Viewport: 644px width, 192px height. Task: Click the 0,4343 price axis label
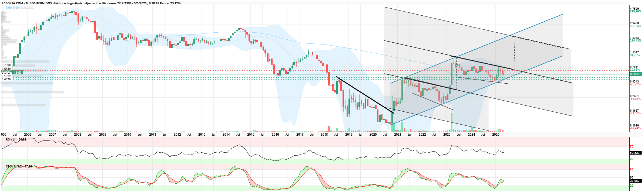coord(635,81)
